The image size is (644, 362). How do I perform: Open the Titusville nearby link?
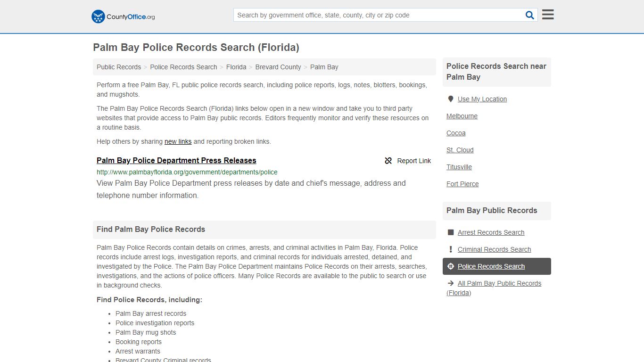tap(459, 167)
